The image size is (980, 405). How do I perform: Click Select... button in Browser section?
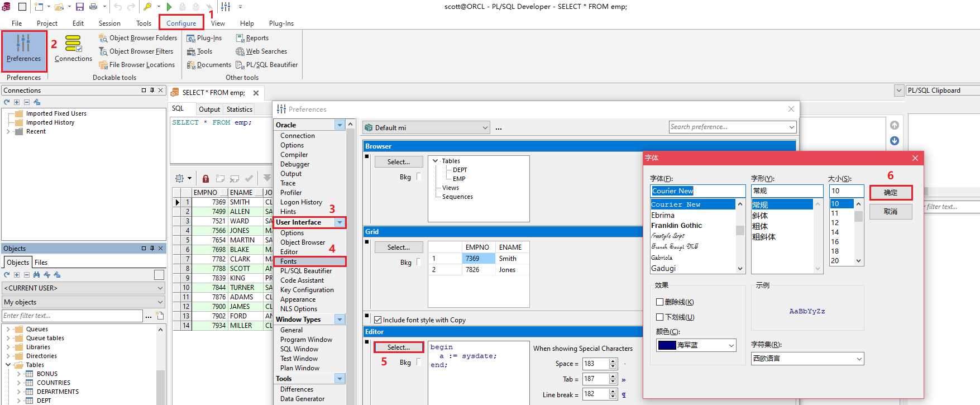[x=399, y=162]
